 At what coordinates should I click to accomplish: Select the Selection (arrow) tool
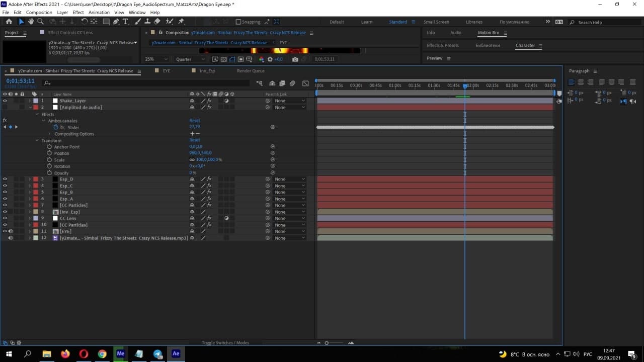pos(21,22)
